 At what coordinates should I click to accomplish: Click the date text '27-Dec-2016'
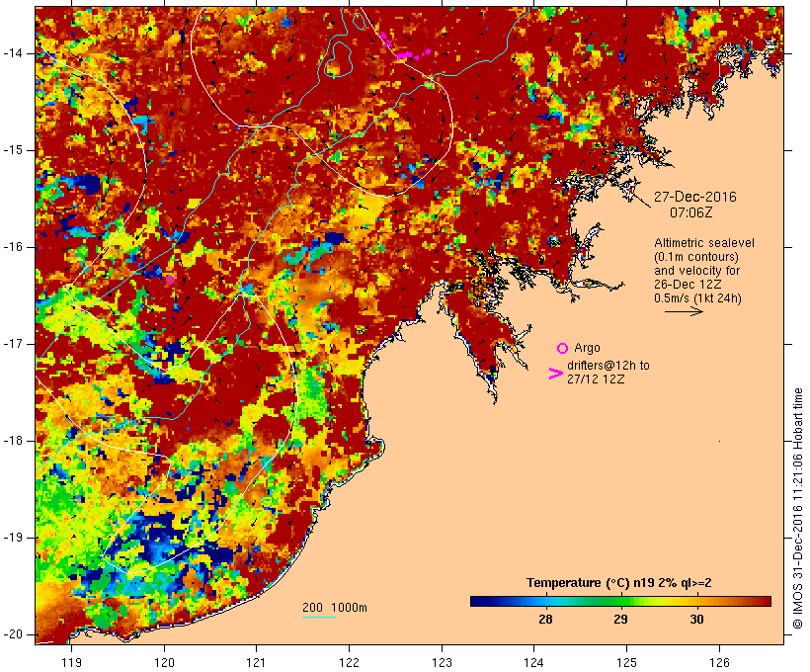694,197
